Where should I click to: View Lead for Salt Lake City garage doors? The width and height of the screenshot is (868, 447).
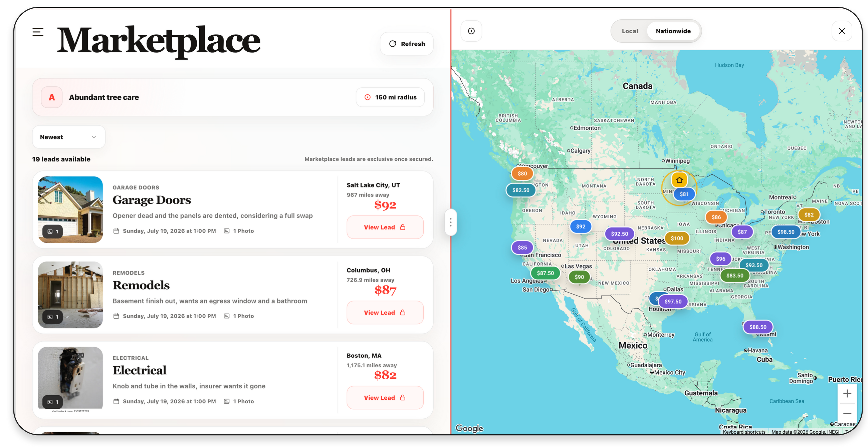[x=385, y=227]
